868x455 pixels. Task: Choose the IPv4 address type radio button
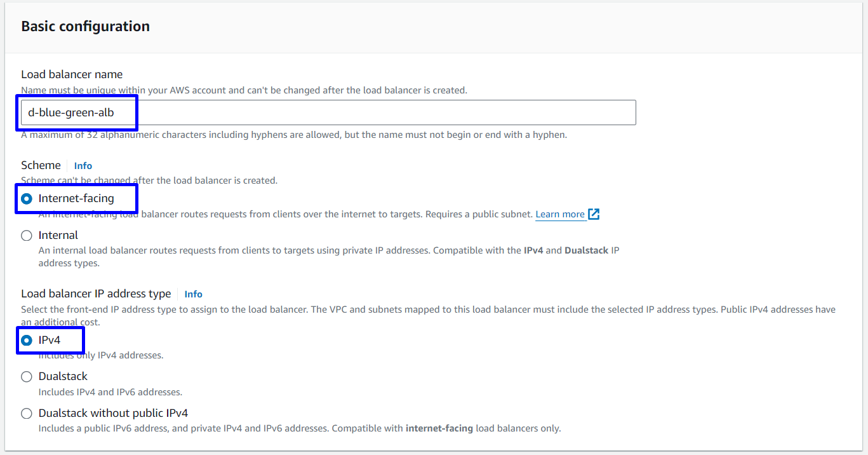coord(27,341)
